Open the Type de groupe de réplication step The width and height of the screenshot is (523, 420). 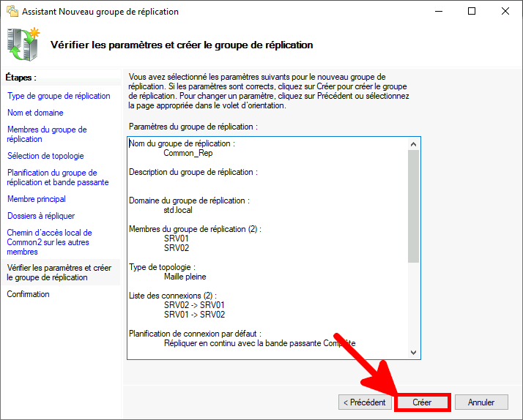[59, 96]
